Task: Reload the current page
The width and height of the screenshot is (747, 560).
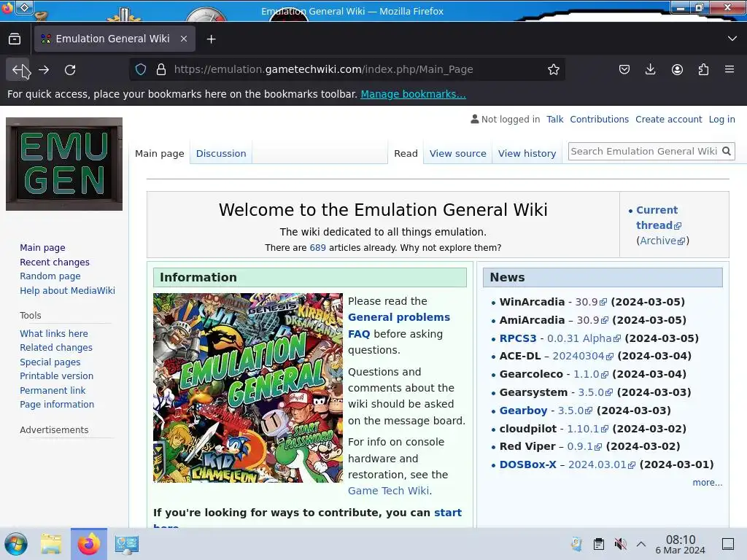Action: [x=70, y=70]
